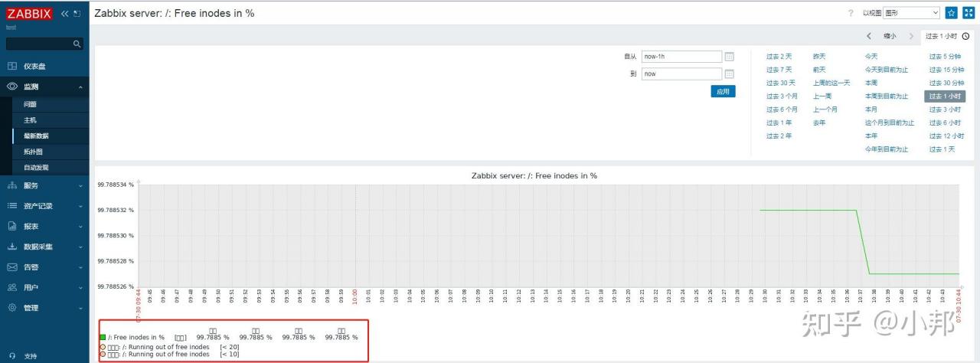Viewport: 980px width, 363px height.
Task: Select the 本周 range
Action: click(x=871, y=83)
